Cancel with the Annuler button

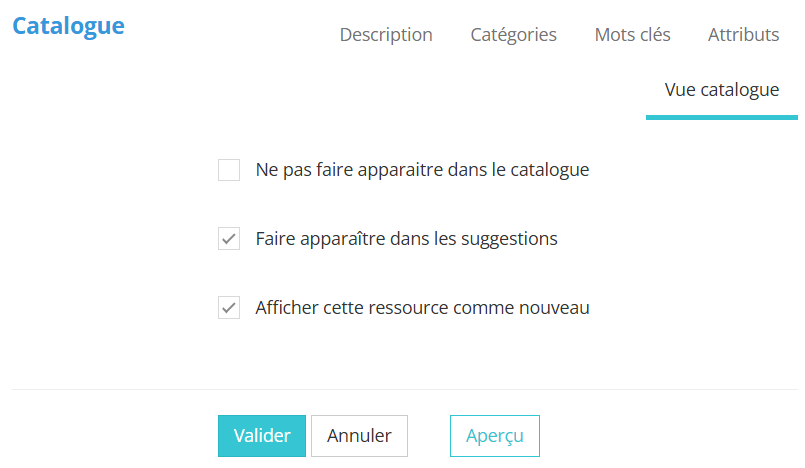click(x=359, y=436)
